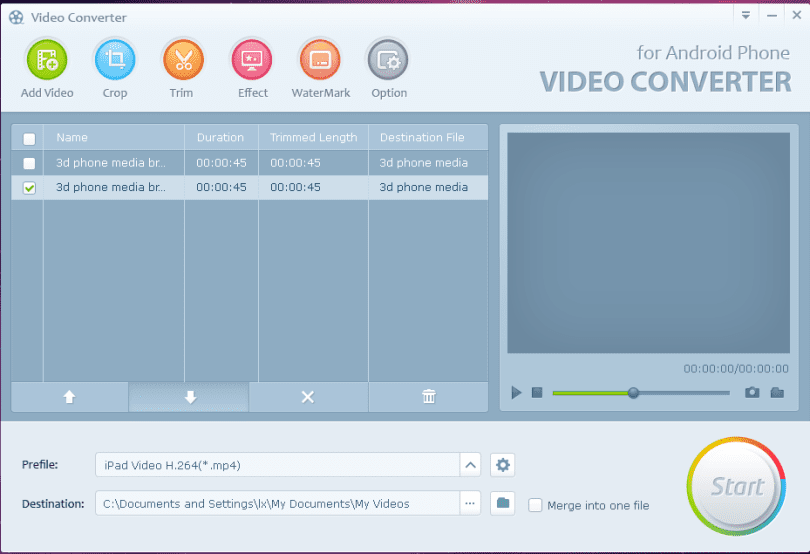
Task: Move selected video down with arrow
Action: click(190, 397)
